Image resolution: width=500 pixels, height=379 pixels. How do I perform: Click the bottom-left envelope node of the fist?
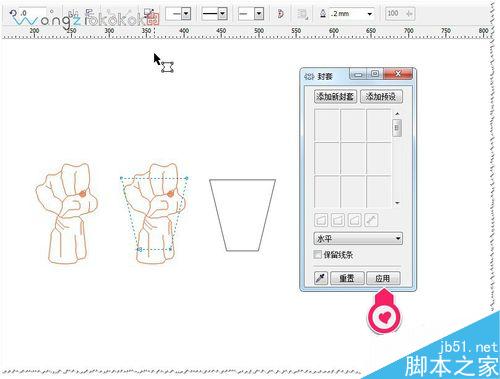coord(140,249)
